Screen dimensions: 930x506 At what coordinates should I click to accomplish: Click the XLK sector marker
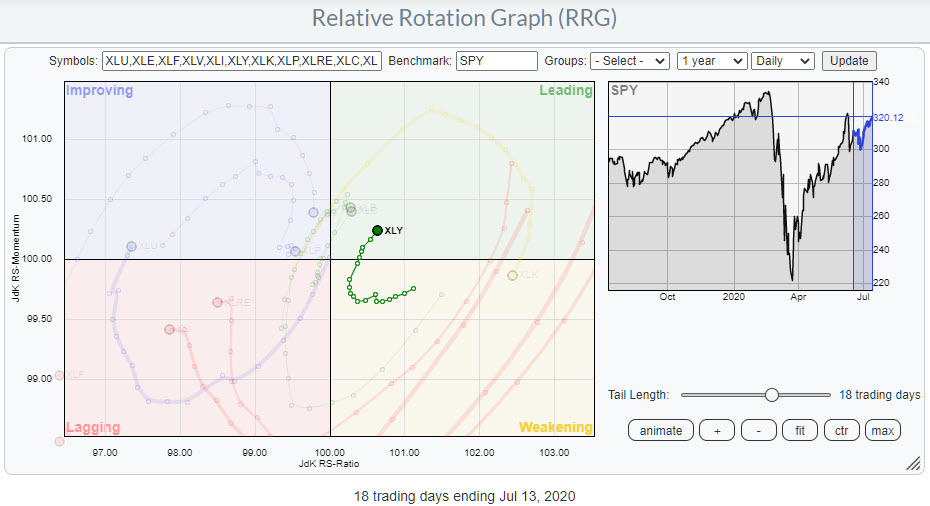pyautogui.click(x=513, y=275)
